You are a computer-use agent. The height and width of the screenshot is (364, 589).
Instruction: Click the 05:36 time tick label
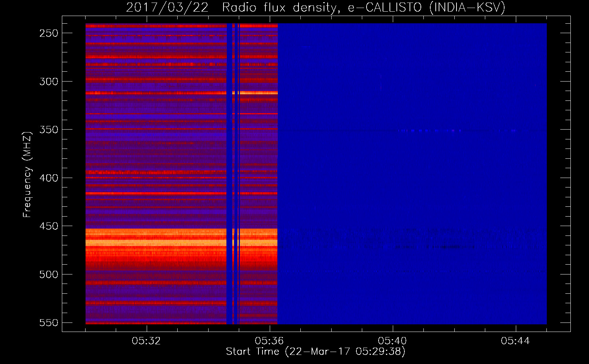(269, 341)
